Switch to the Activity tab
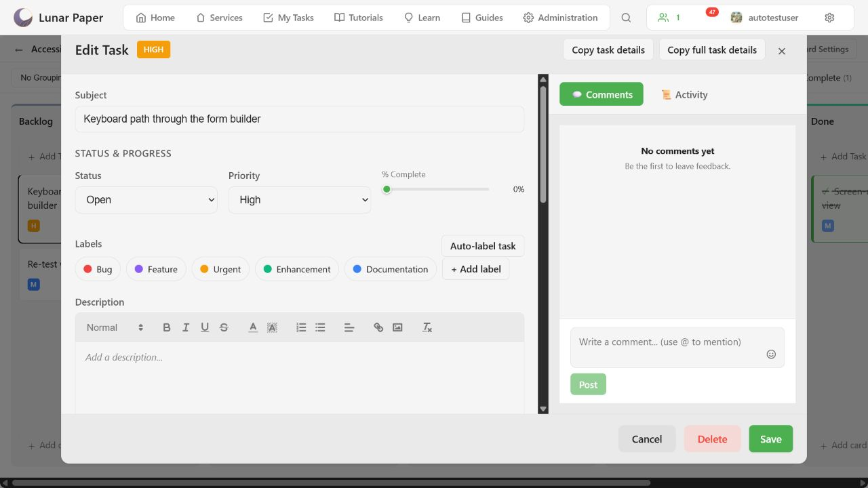The height and width of the screenshot is (488, 868). click(x=684, y=94)
